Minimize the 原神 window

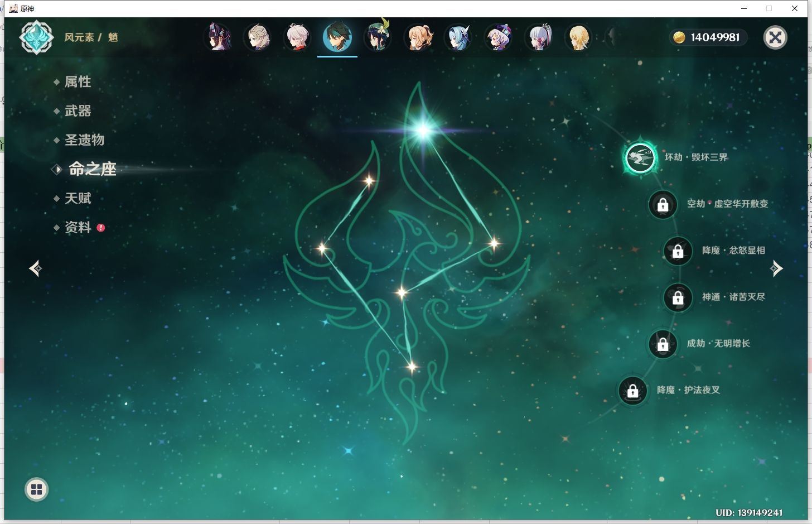pyautogui.click(x=743, y=8)
